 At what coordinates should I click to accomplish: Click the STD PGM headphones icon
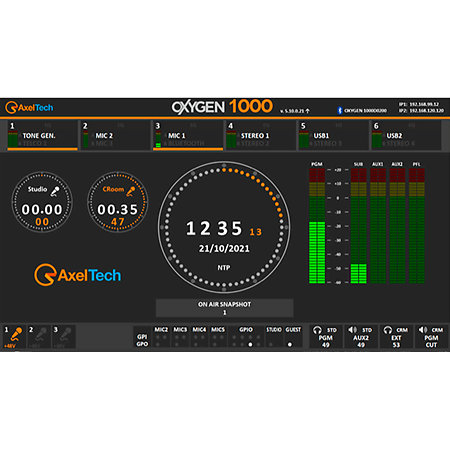pyautogui.click(x=317, y=330)
